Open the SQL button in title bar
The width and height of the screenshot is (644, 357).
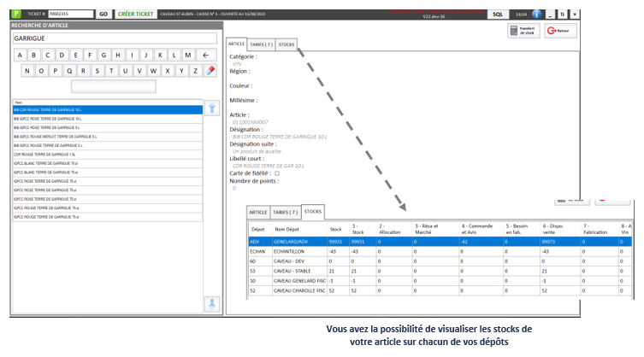coord(499,15)
